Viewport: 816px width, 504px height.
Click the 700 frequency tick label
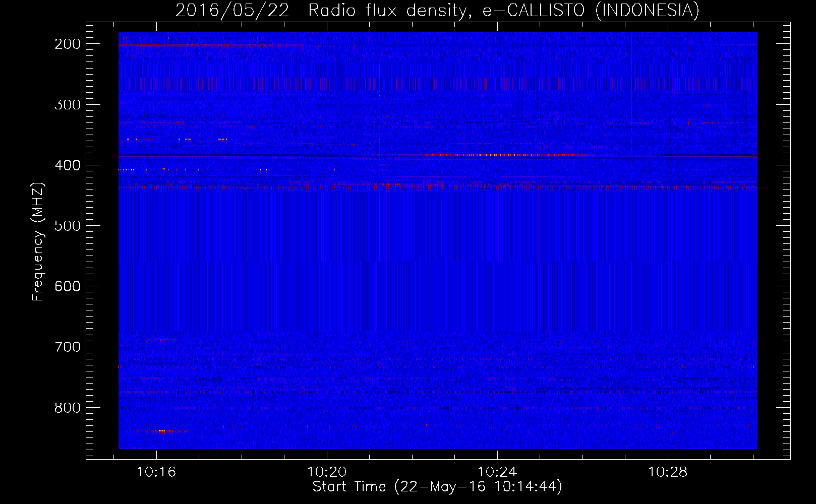point(68,347)
